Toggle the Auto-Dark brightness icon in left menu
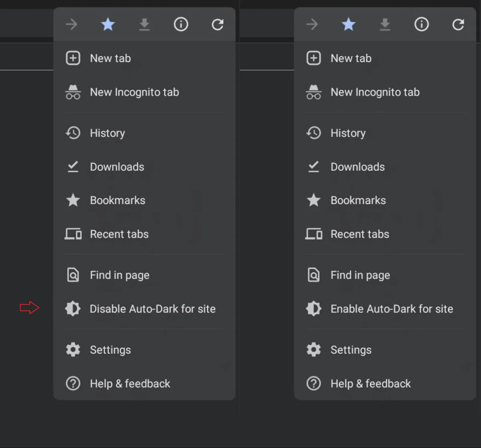 pos(73,309)
